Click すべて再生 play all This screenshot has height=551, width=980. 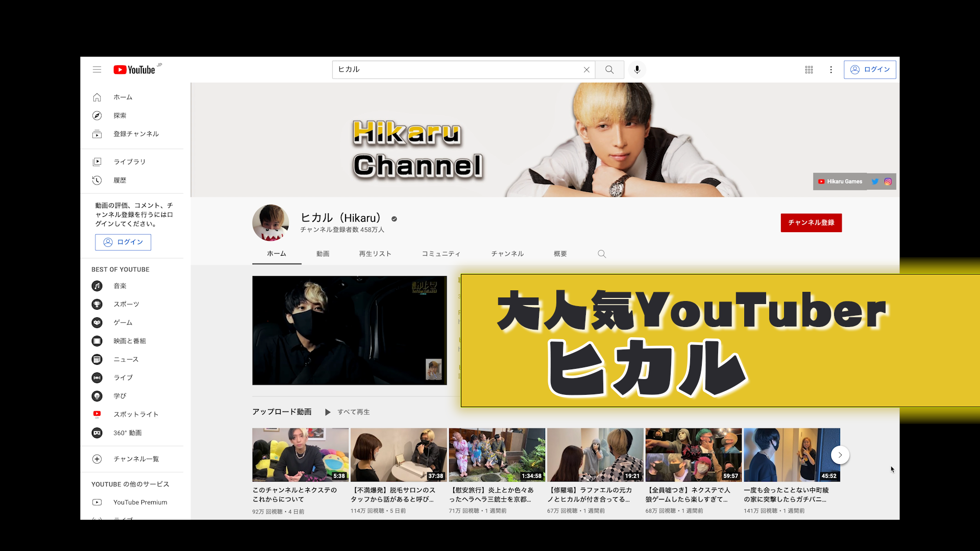(x=348, y=412)
